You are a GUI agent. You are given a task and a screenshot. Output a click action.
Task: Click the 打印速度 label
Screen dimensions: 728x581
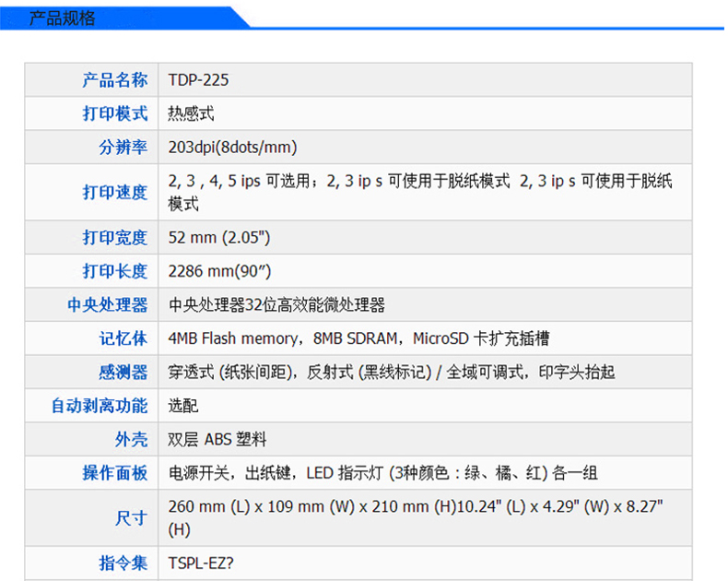[115, 192]
